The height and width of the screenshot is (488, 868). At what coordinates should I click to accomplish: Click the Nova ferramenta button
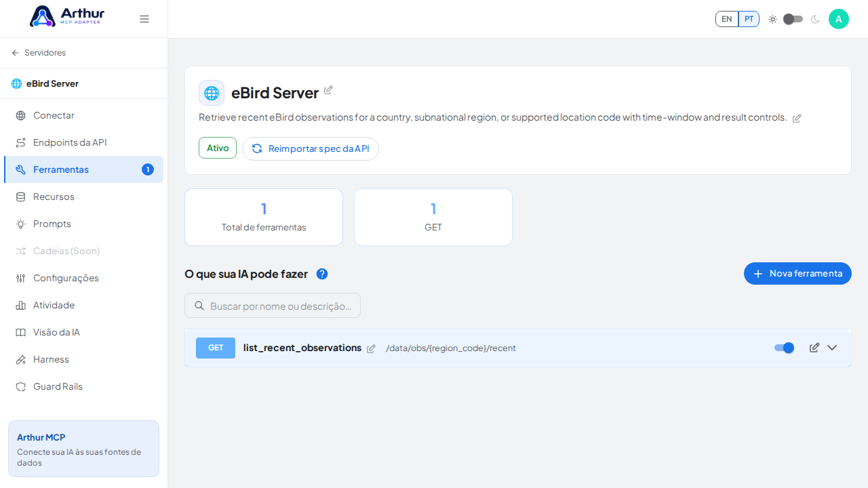(x=797, y=273)
